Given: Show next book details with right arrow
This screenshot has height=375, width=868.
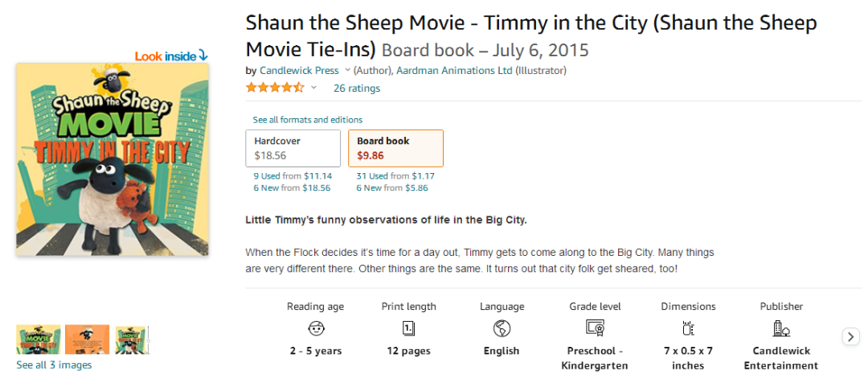Looking at the screenshot, I should (851, 336).
